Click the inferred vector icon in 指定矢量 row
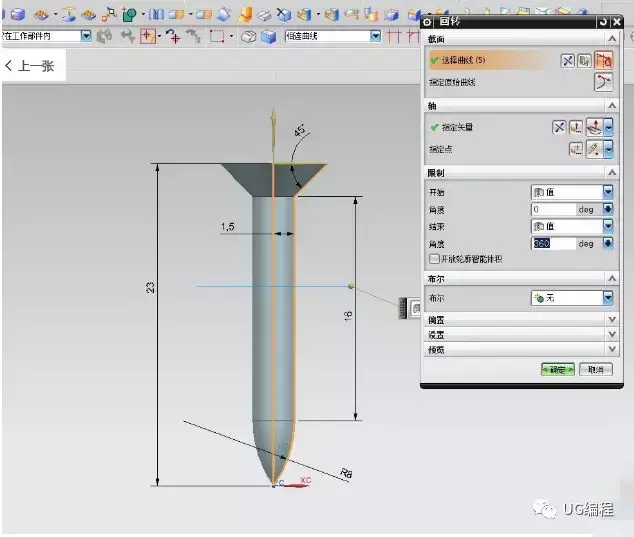Image resolution: width=634 pixels, height=537 pixels. click(594, 127)
